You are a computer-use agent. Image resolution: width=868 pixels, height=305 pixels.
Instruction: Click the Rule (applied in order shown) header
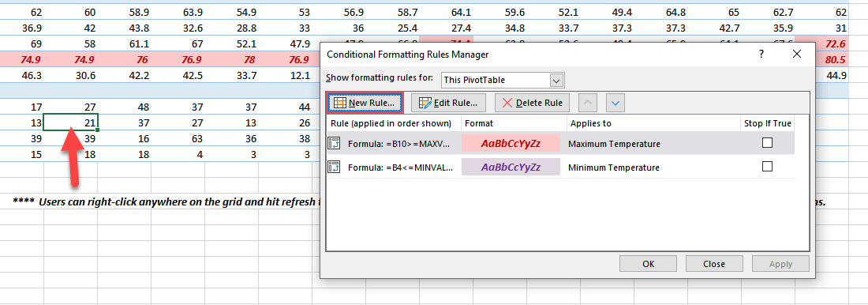click(x=391, y=123)
